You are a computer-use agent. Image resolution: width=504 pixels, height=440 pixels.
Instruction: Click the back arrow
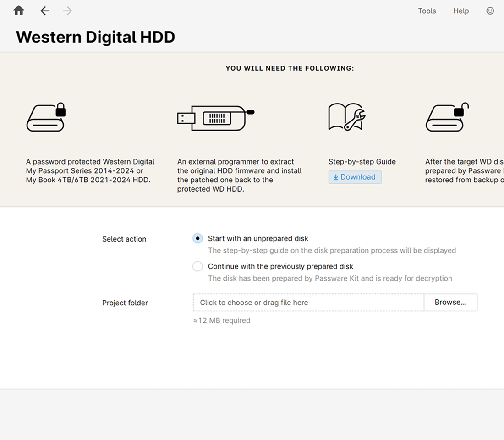click(45, 11)
